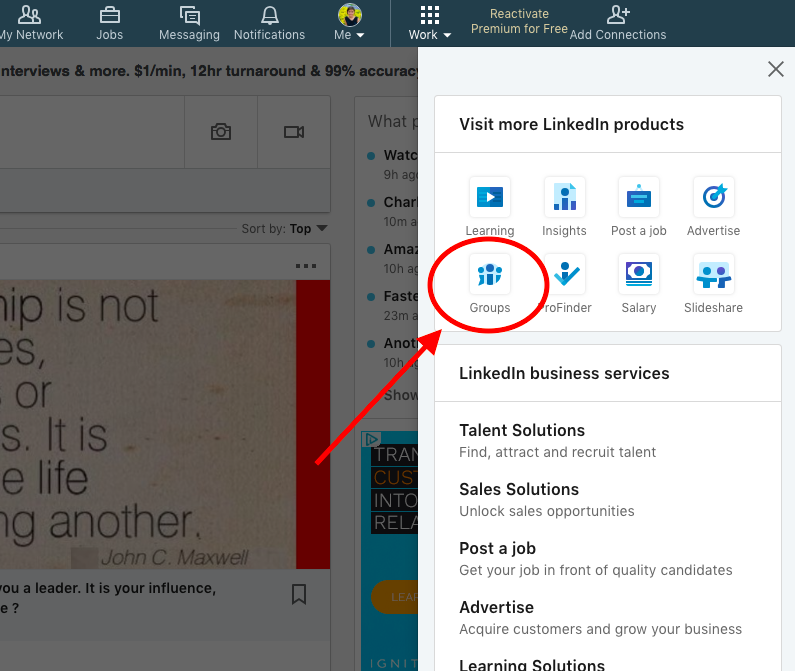Open the Salary product icon
Screen dimensions: 795x671
pos(639,274)
